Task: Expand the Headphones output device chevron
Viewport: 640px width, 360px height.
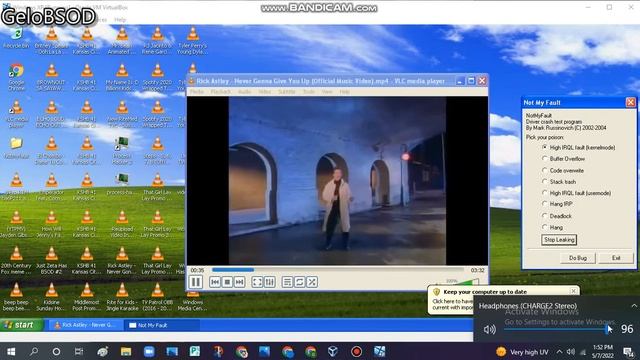Action: point(634,306)
